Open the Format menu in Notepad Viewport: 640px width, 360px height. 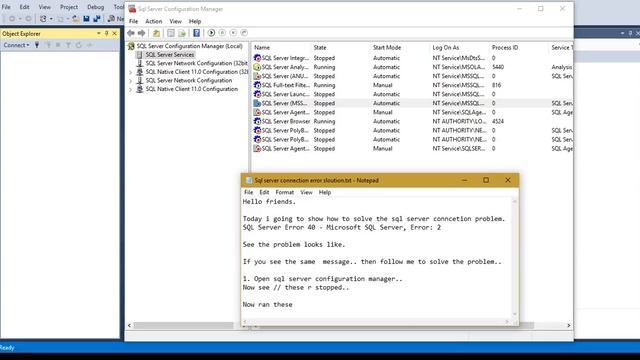coord(284,192)
